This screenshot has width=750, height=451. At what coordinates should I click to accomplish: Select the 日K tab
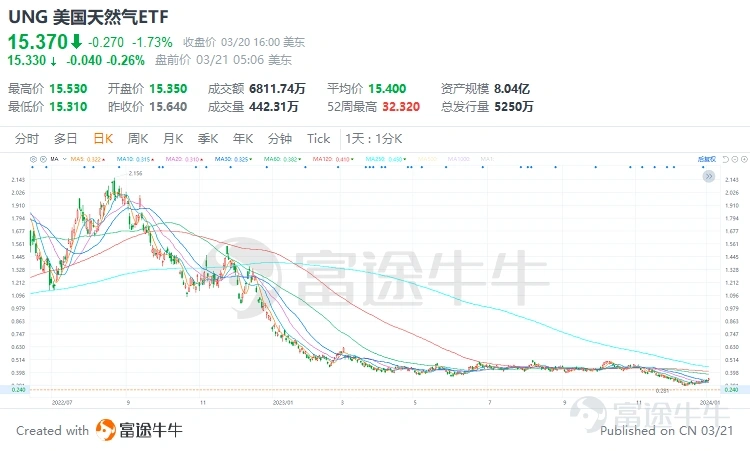click(103, 139)
